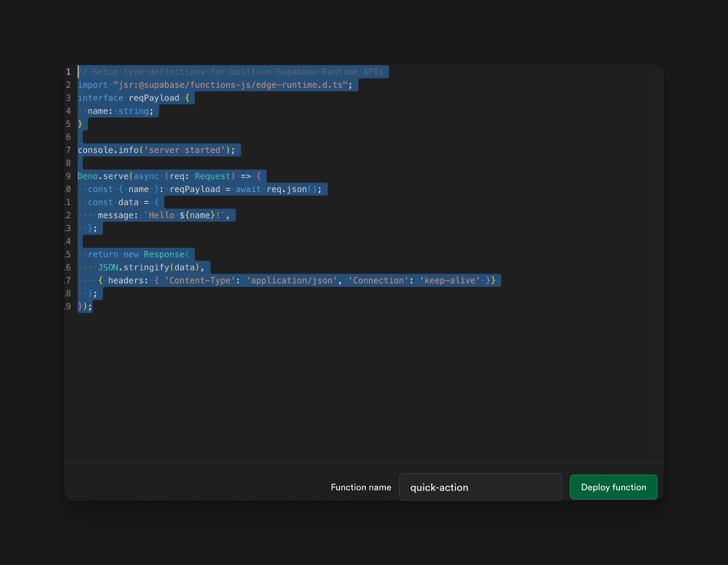Screen dimensions: 728x565
Task: Click the 'interface reqPayload' line
Action: coord(133,98)
